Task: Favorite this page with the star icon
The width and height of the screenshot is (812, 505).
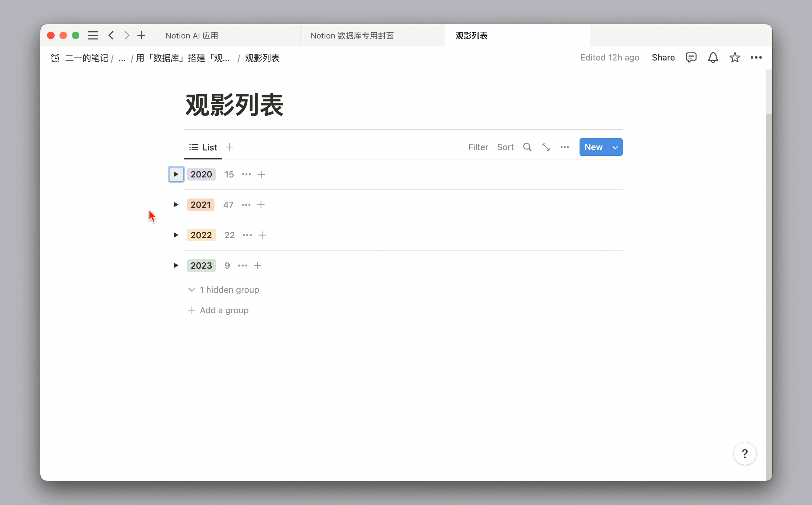Action: click(x=735, y=57)
